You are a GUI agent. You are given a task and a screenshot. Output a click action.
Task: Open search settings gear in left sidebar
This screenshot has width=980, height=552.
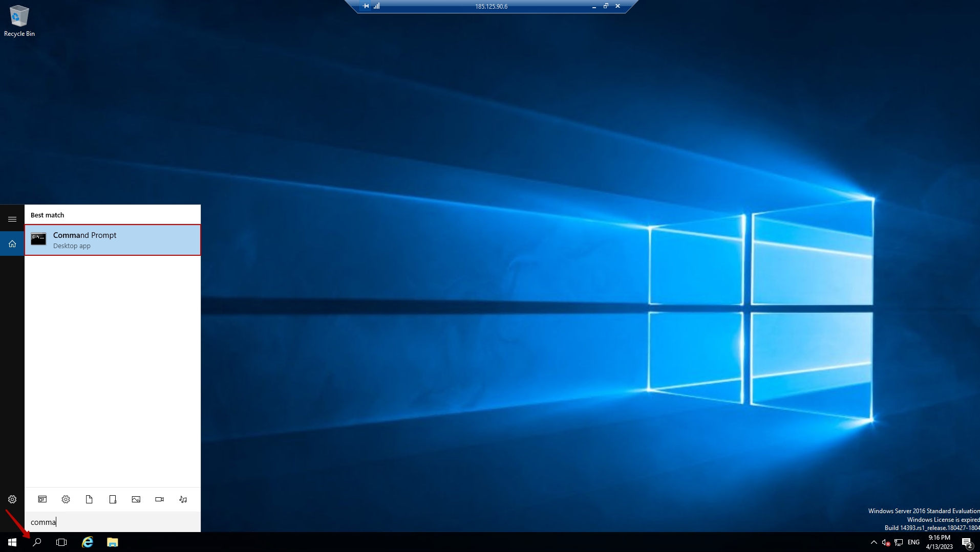12,499
